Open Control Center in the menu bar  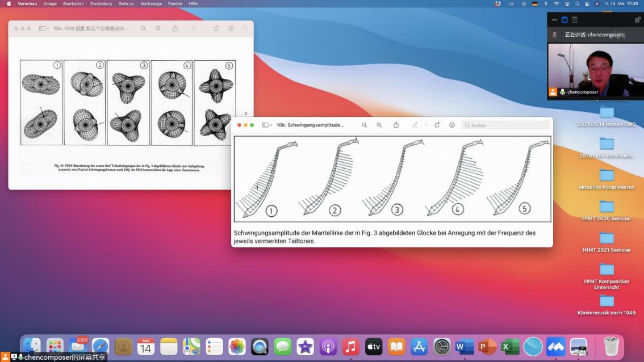pyautogui.click(x=587, y=4)
